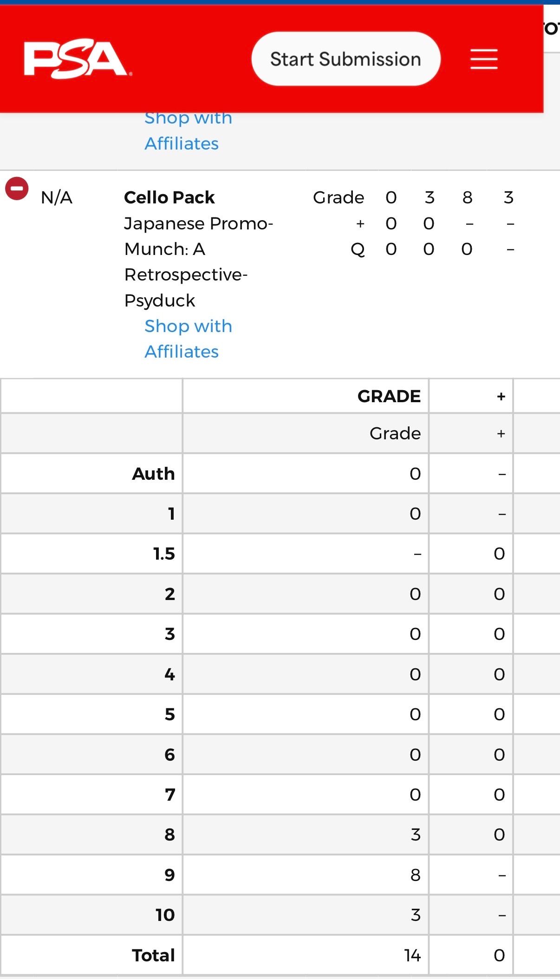Select the 1.5 grade row label

164,554
